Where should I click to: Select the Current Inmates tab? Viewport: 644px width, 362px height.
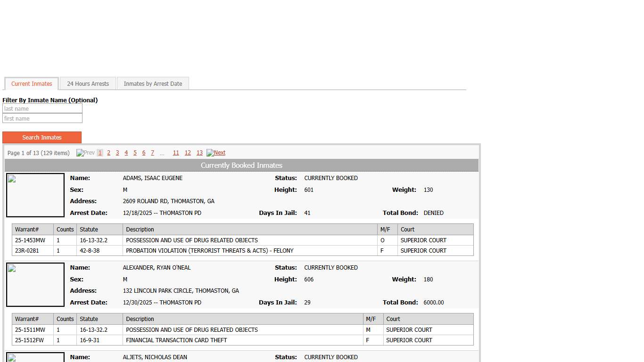32,84
